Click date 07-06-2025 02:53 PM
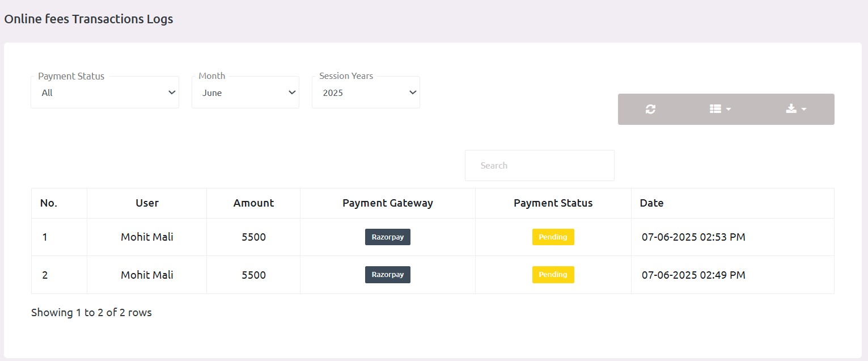 click(x=693, y=237)
